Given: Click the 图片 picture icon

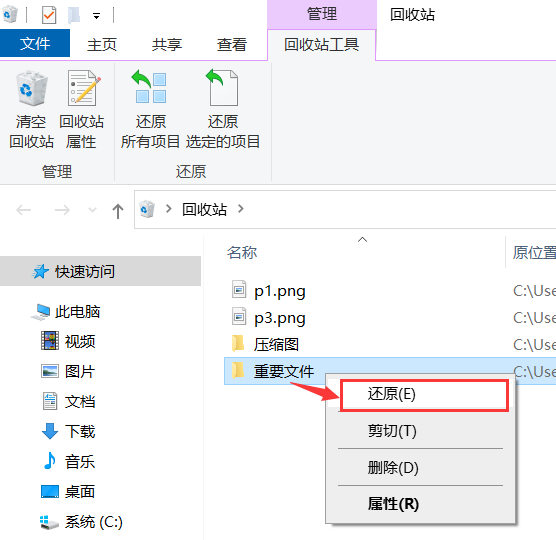Looking at the screenshot, I should (x=50, y=371).
